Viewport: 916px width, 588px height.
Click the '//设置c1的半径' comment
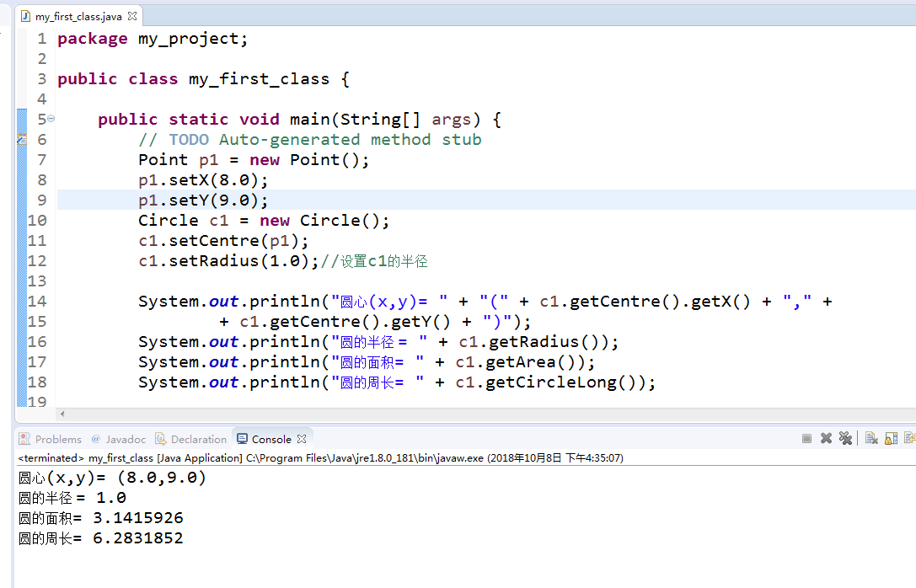pyautogui.click(x=374, y=261)
